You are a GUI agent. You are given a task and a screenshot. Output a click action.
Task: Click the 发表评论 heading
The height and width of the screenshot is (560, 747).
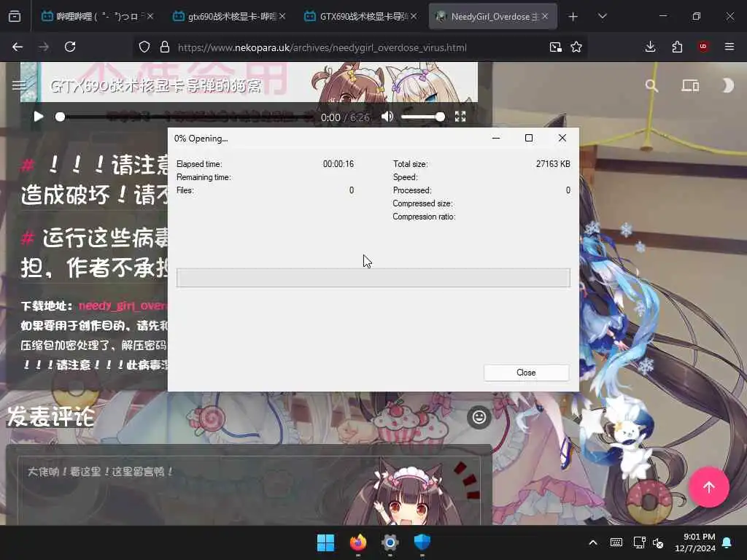pos(50,416)
